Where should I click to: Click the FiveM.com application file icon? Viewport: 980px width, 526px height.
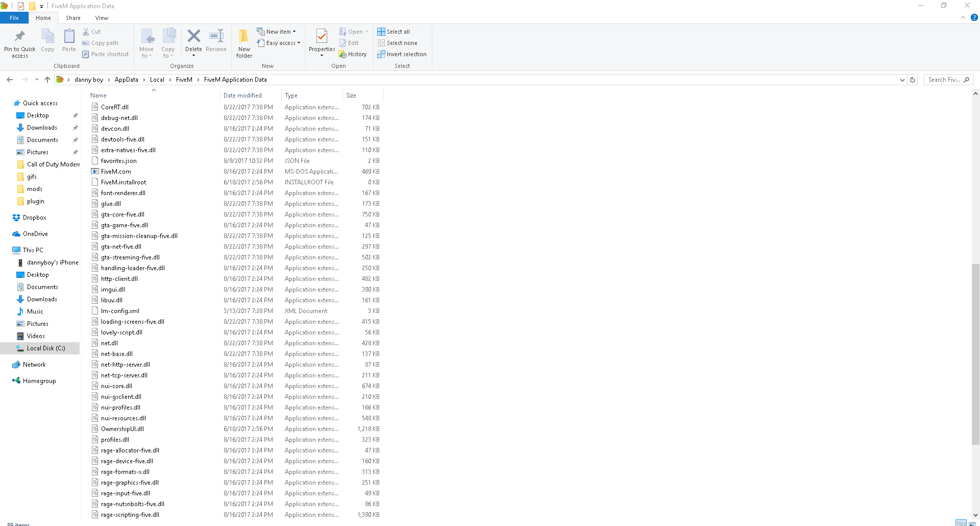tap(95, 172)
